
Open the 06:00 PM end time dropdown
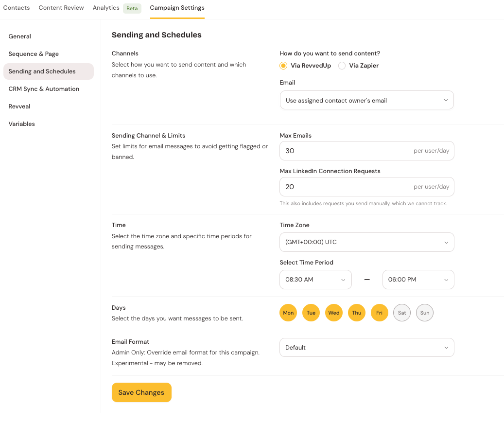418,280
